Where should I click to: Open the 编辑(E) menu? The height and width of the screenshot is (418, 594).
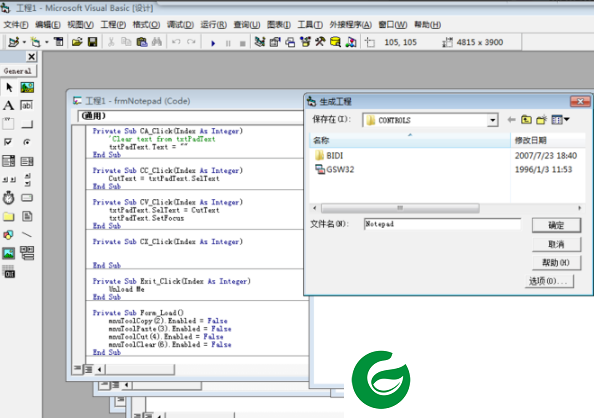[x=48, y=25]
